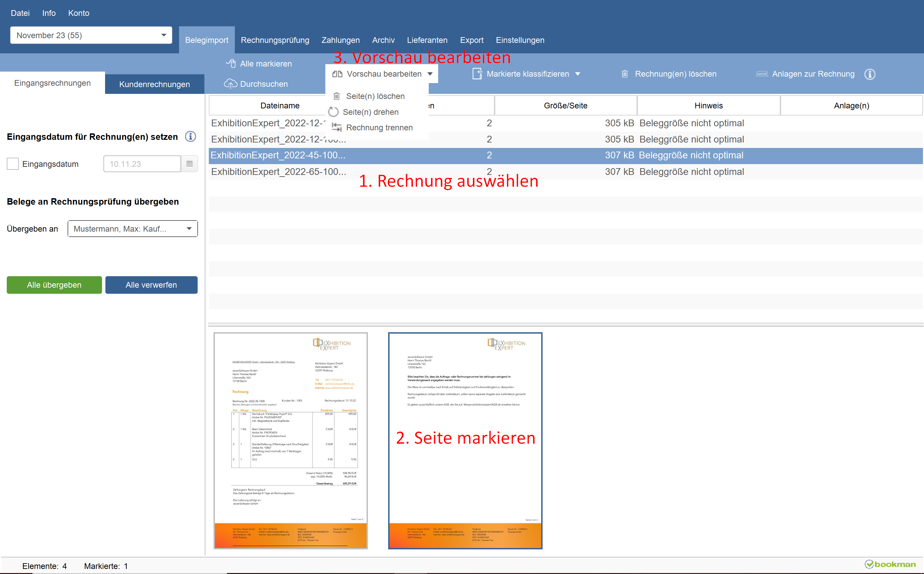Choose Seite(n) löschen from the menu
The height and width of the screenshot is (574, 924).
[375, 96]
